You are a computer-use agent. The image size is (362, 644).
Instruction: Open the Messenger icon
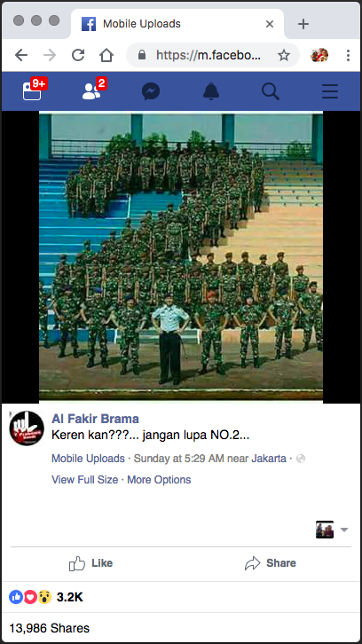151,91
